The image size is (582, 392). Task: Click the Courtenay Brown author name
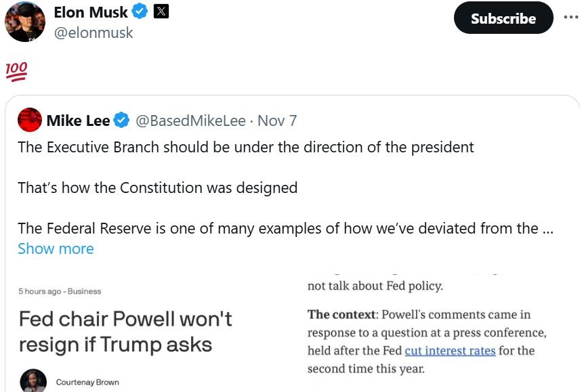pyautogui.click(x=87, y=383)
